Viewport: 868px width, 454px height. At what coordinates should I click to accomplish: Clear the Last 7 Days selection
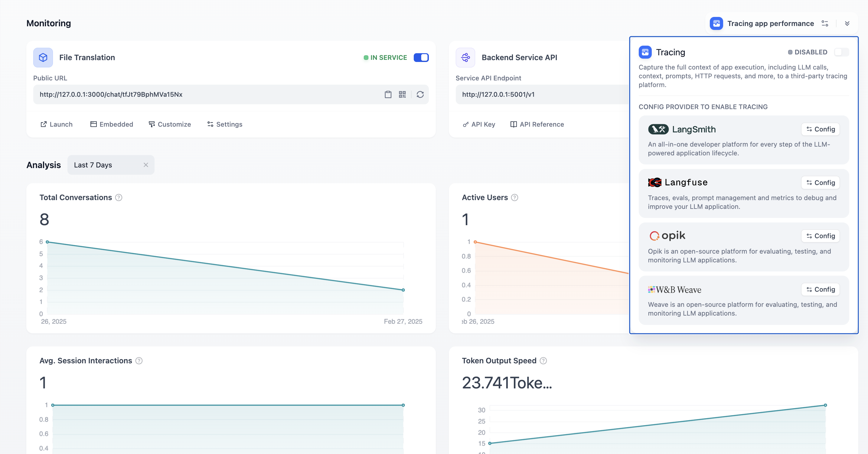tap(145, 165)
